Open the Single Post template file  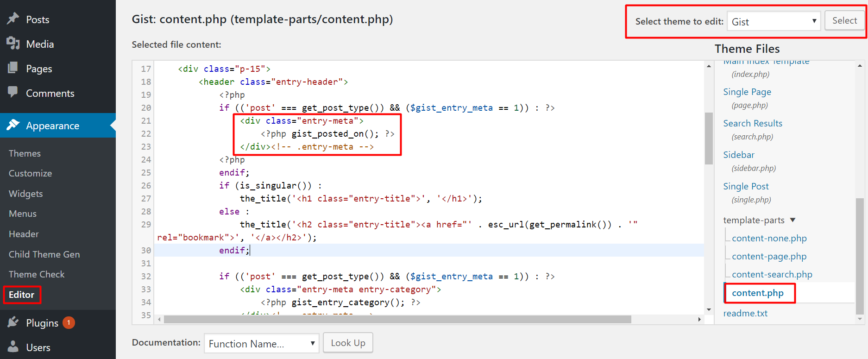tap(746, 186)
